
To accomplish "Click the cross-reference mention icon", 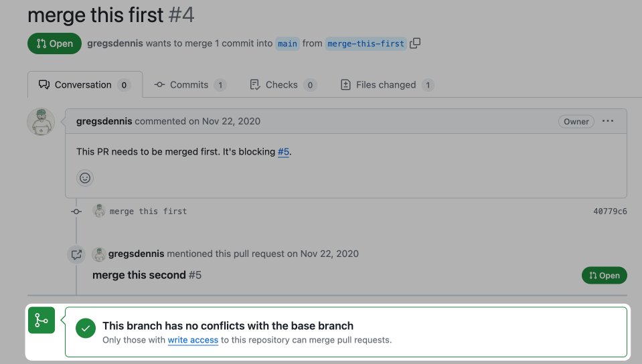I will pyautogui.click(x=76, y=254).
